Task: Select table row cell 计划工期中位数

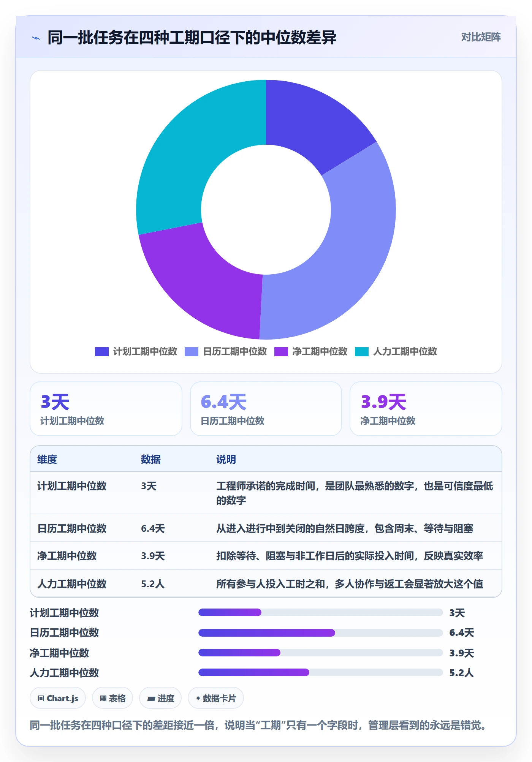Action: pyautogui.click(x=72, y=486)
